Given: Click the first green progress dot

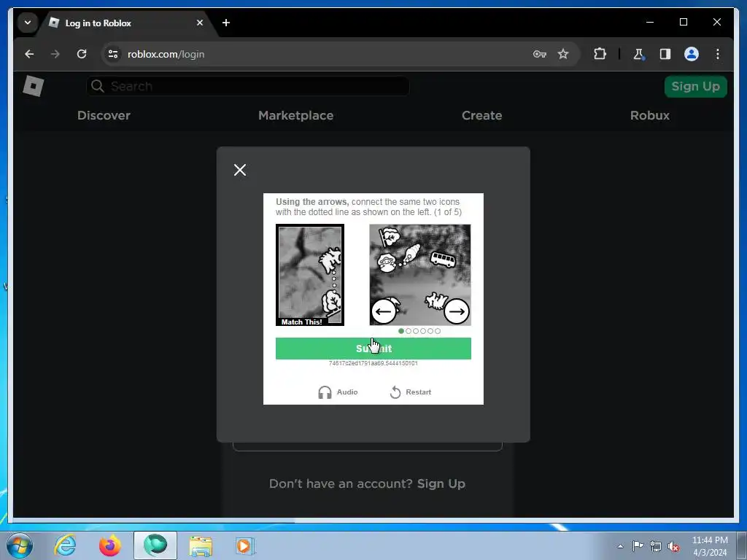Looking at the screenshot, I should point(401,331).
